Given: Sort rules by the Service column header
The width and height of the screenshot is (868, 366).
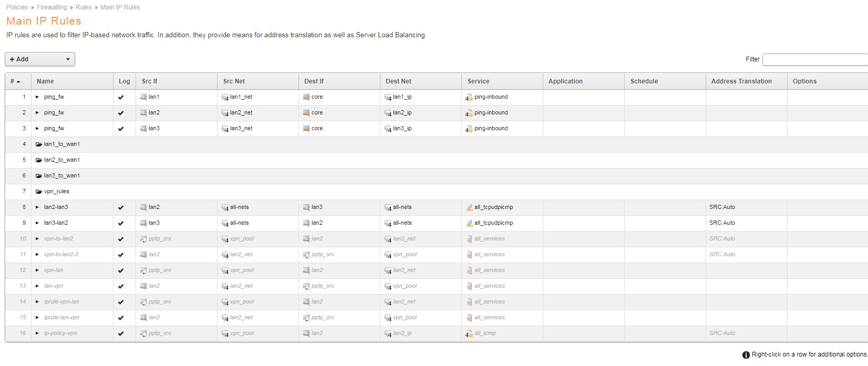Looking at the screenshot, I should (478, 81).
